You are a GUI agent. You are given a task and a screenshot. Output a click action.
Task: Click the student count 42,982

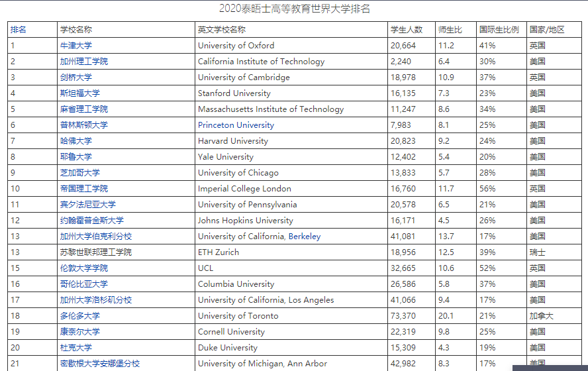403,364
